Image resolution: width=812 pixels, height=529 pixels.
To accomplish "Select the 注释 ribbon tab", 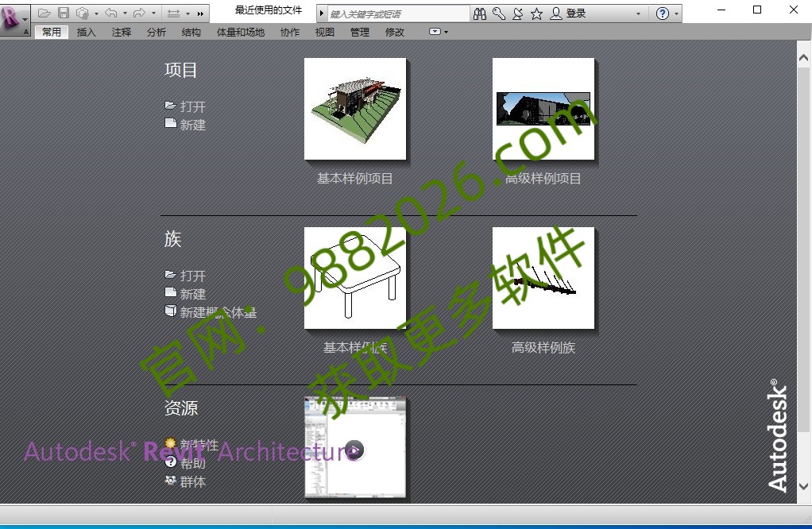I will point(122,32).
